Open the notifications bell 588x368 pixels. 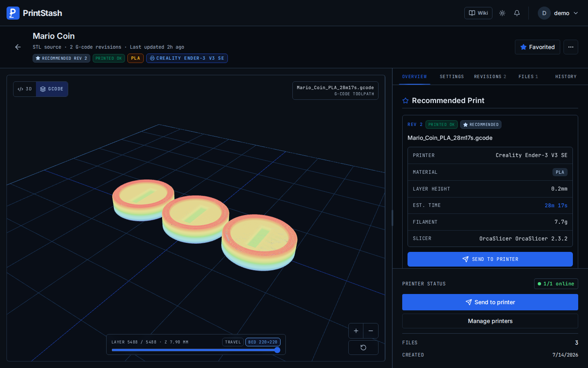pyautogui.click(x=517, y=13)
